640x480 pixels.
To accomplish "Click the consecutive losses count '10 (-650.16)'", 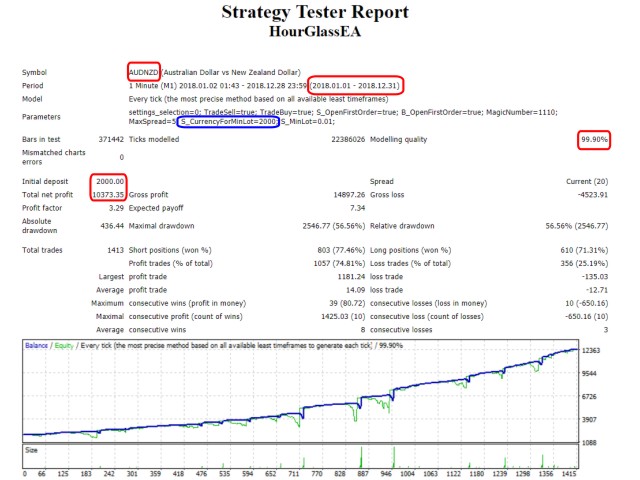I will [587, 303].
